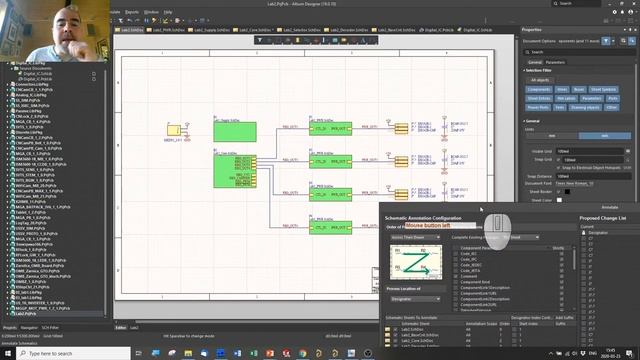Click the folder icon for Lab2.SchDoc sheet row
Viewport: 640px width, 360px height.
click(x=387, y=329)
